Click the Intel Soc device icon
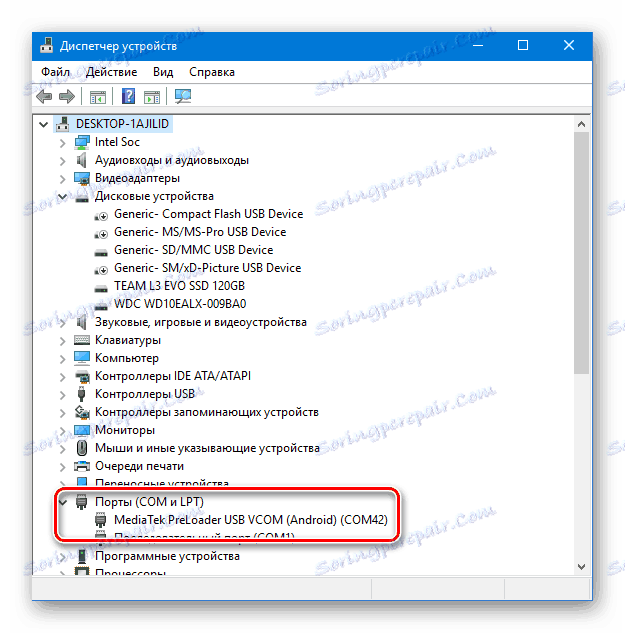 pos(82,142)
